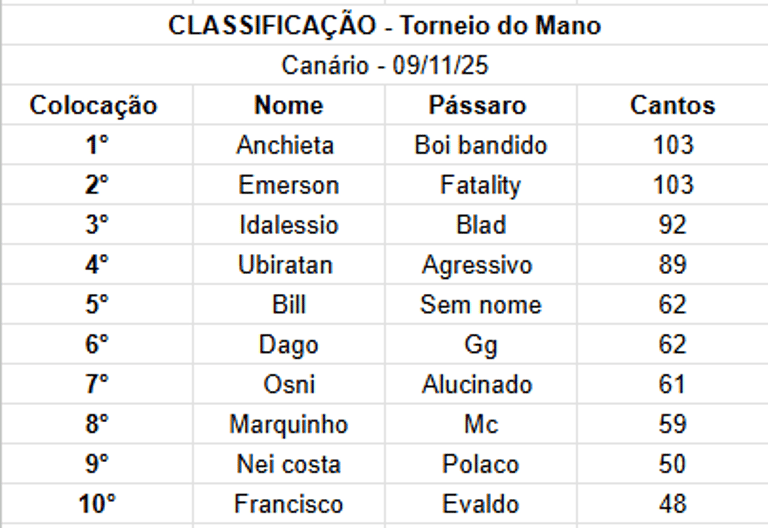Click the "Pássaro" header cell

tap(480, 106)
